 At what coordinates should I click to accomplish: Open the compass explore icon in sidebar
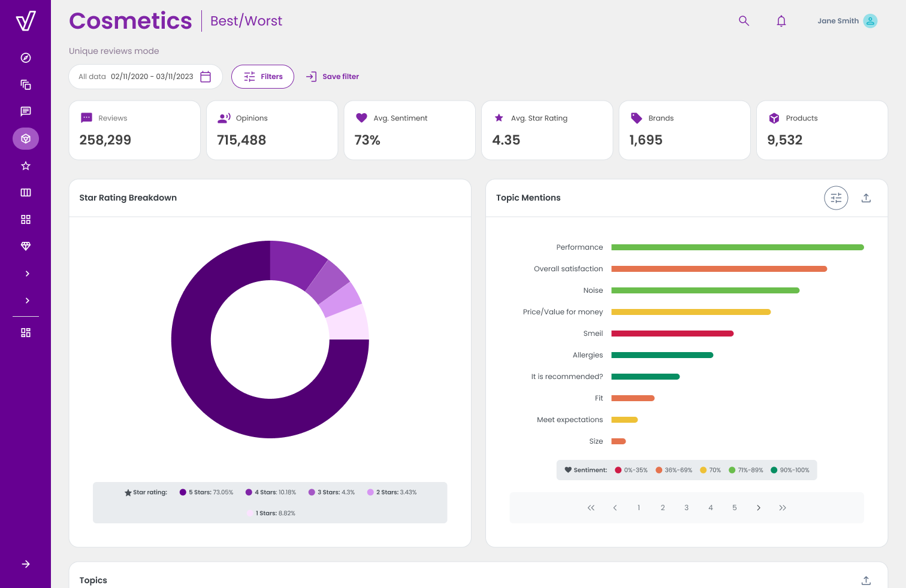click(26, 58)
